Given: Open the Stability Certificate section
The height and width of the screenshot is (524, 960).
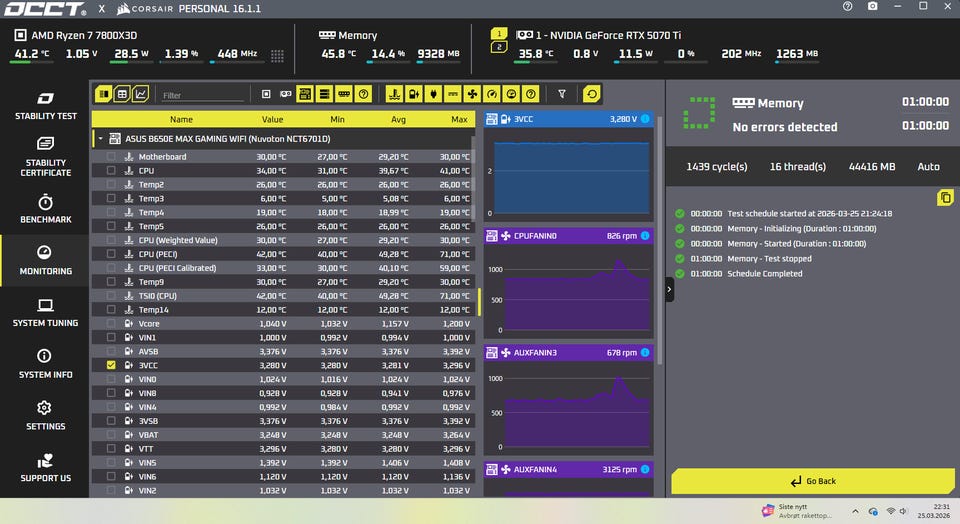Looking at the screenshot, I should coord(45,157).
